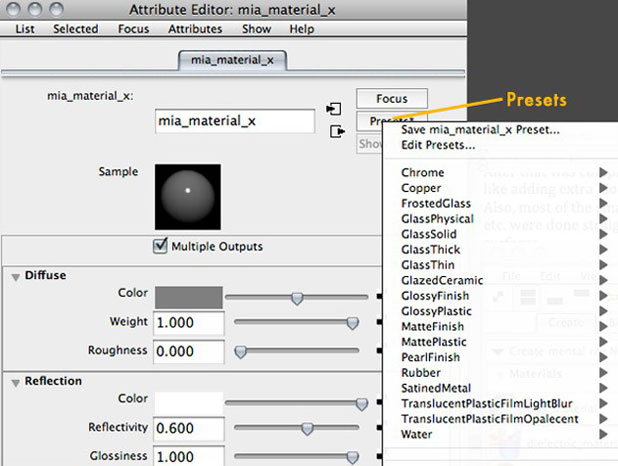
Task: Click the Diffuse Weight map connection button
Action: [x=379, y=322]
